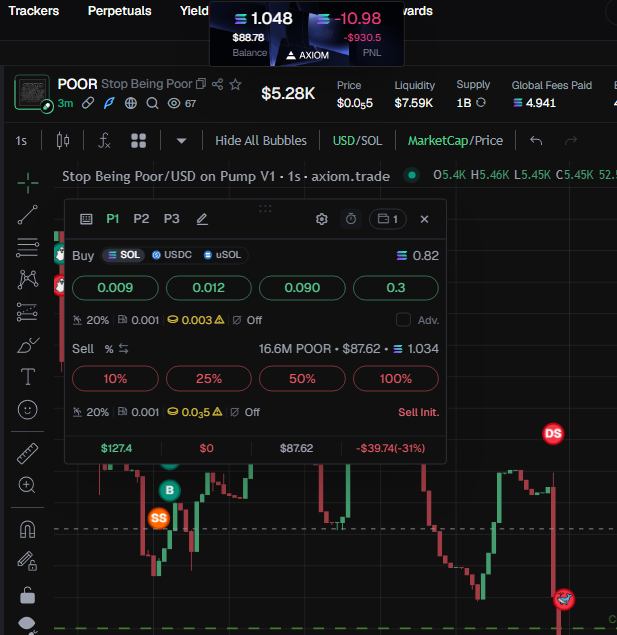Select uSOL as buy currency
This screenshot has height=635, width=617.
(x=222, y=255)
